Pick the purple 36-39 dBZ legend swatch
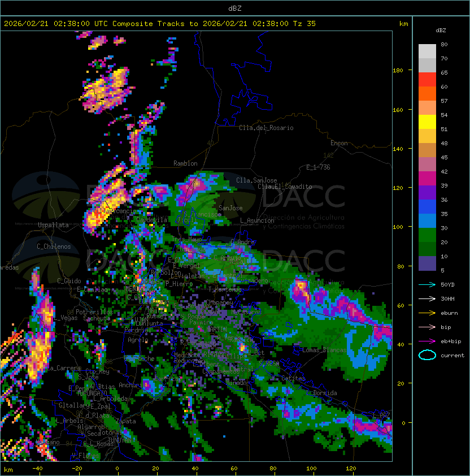 pyautogui.click(x=427, y=192)
